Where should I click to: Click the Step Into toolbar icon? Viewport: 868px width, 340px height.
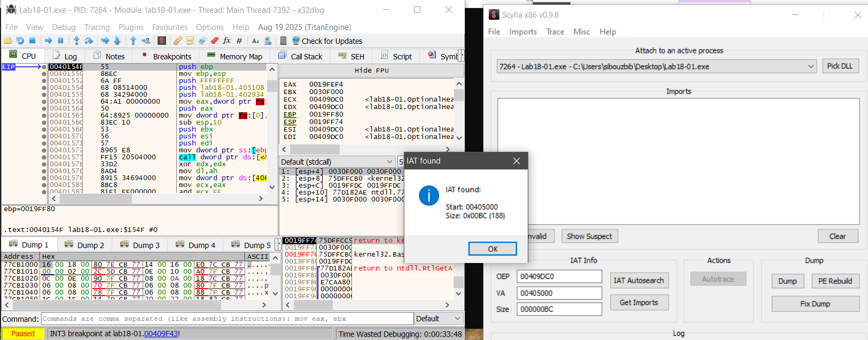[76, 41]
